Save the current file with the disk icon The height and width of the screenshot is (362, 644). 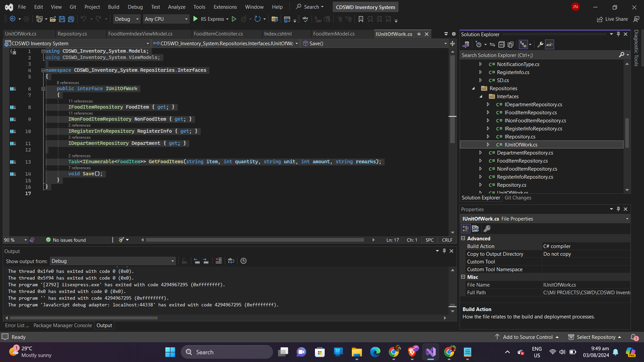62,19
